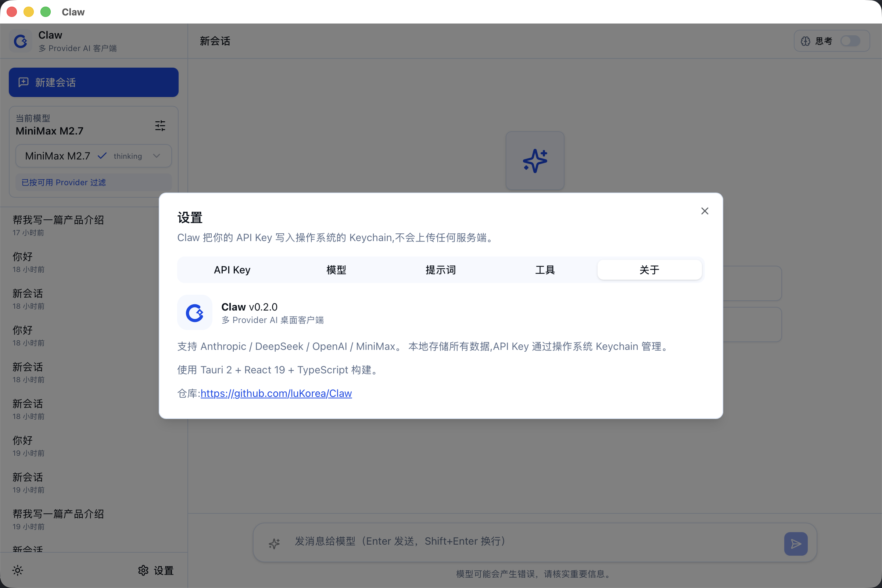Click the Claw logo in sidebar header
The image size is (882, 588).
pos(20,41)
